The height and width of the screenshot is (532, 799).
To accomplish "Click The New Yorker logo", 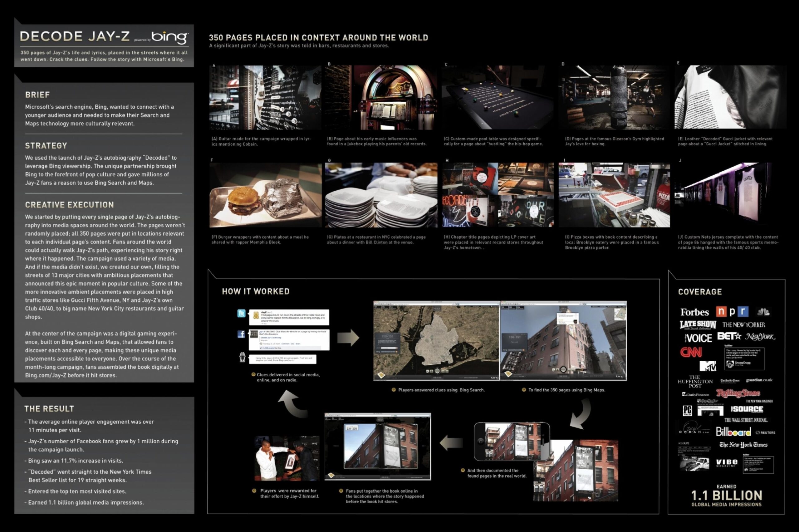I will pos(744,325).
